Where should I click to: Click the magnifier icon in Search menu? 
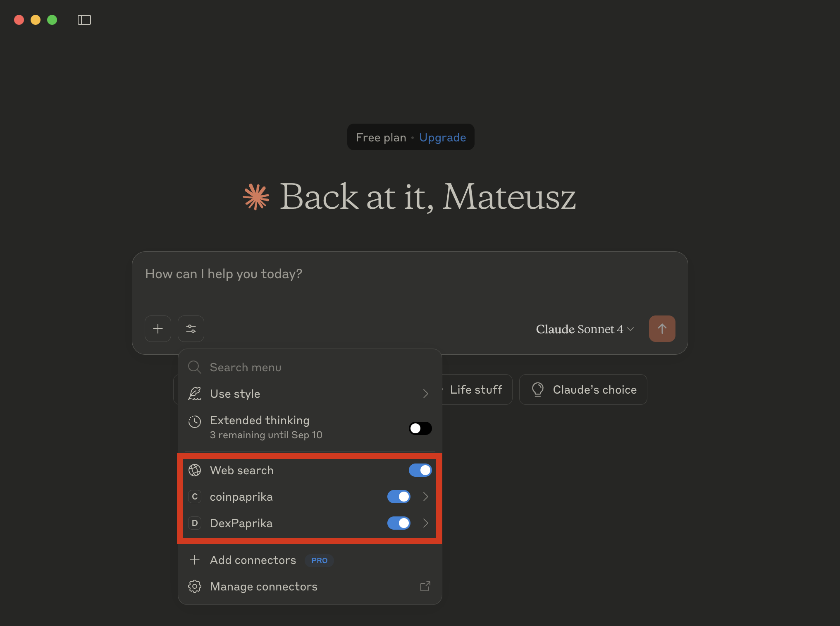tap(195, 367)
